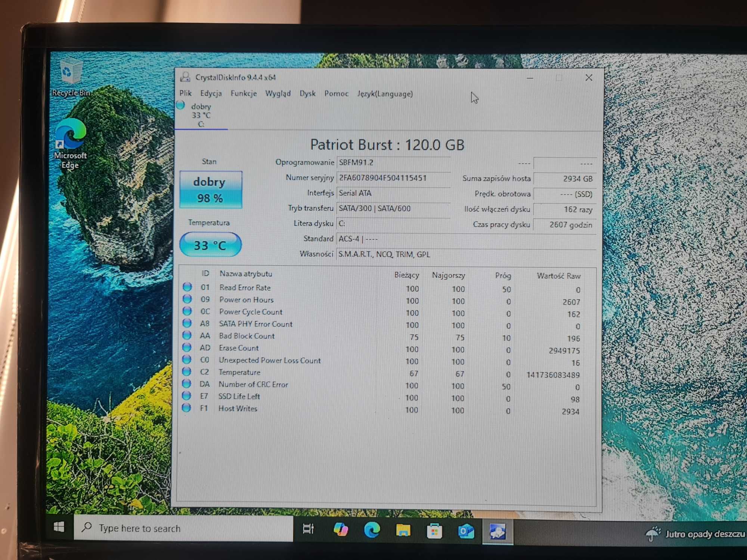Launch Microsoft Edge from the taskbar
This screenshot has width=747, height=560.
(372, 530)
